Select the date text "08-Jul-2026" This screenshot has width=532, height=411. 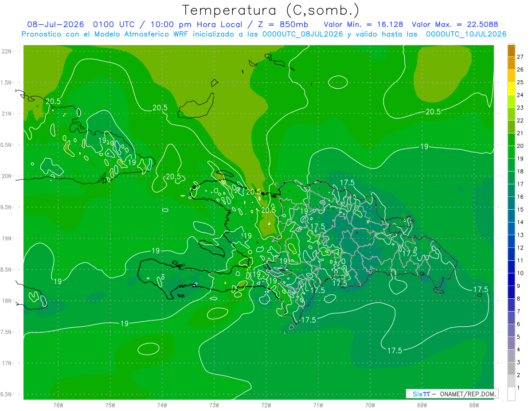[55, 24]
